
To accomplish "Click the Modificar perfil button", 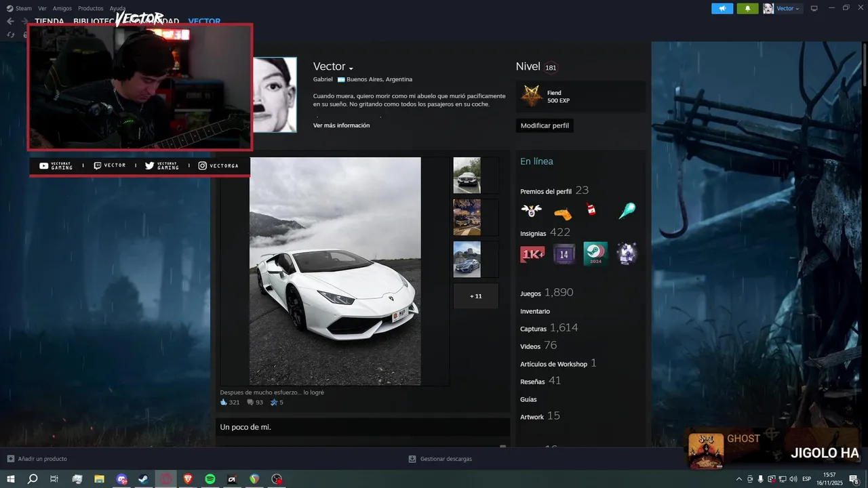I will click(545, 125).
